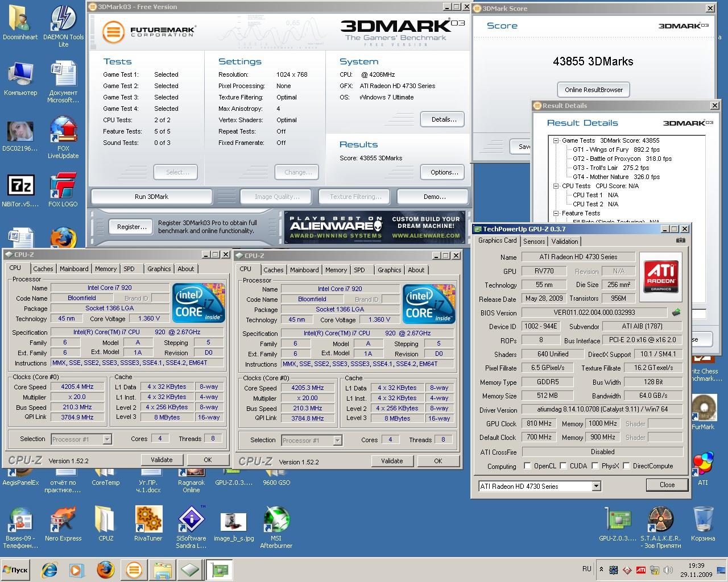Screen dimensions: 728x582
Task: Select GT1 - Wings of Fury result row
Action: click(616, 149)
